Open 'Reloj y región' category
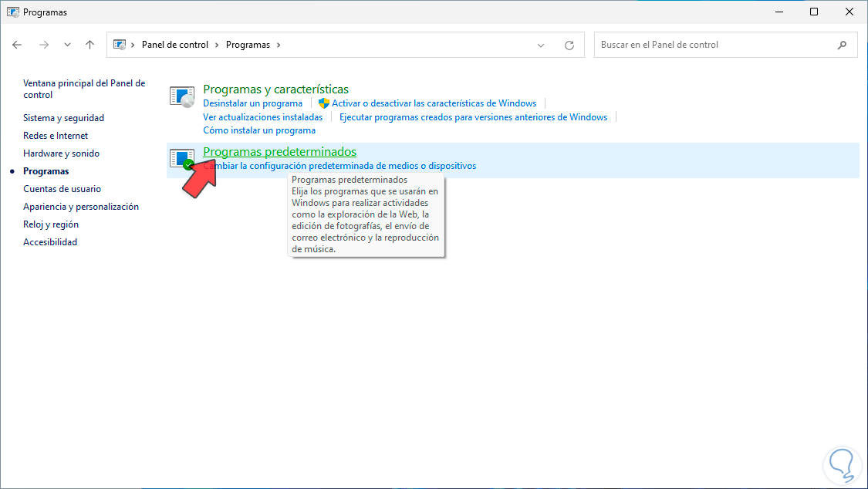The width and height of the screenshot is (868, 489). tap(51, 224)
